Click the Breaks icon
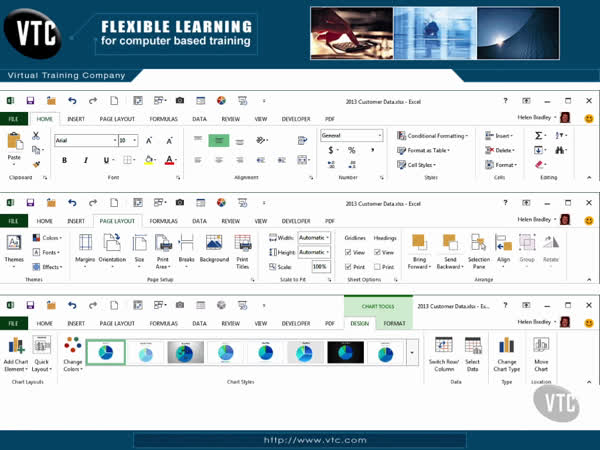 [x=186, y=243]
